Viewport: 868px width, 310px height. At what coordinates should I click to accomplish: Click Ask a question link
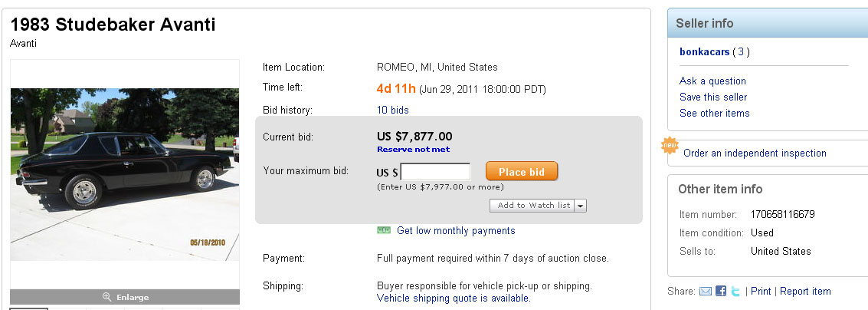pos(712,81)
